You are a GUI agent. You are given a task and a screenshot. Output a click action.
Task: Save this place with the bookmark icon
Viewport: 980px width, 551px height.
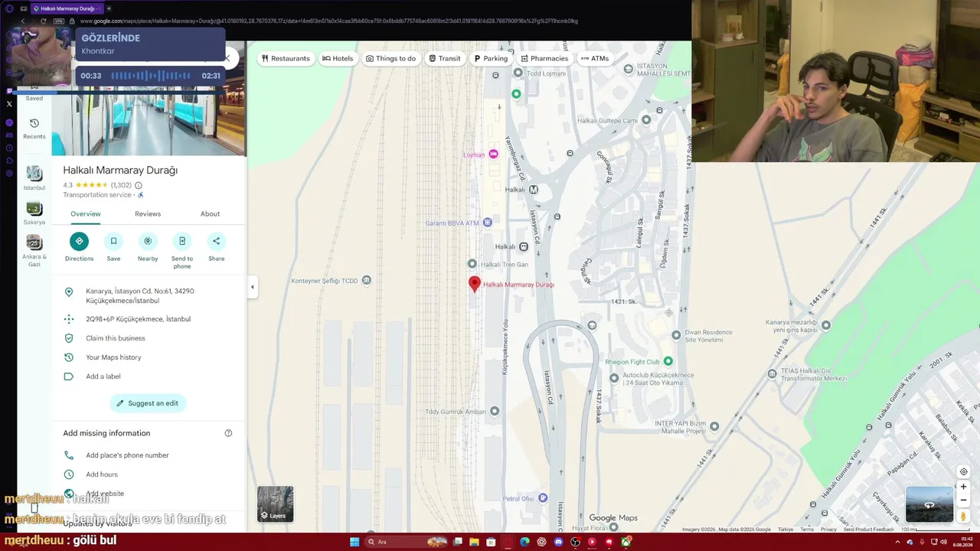pos(113,242)
